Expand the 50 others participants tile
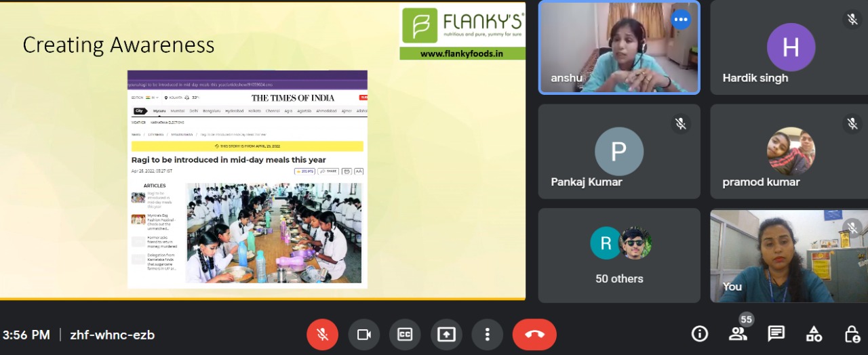This screenshot has height=355, width=868. pos(619,255)
